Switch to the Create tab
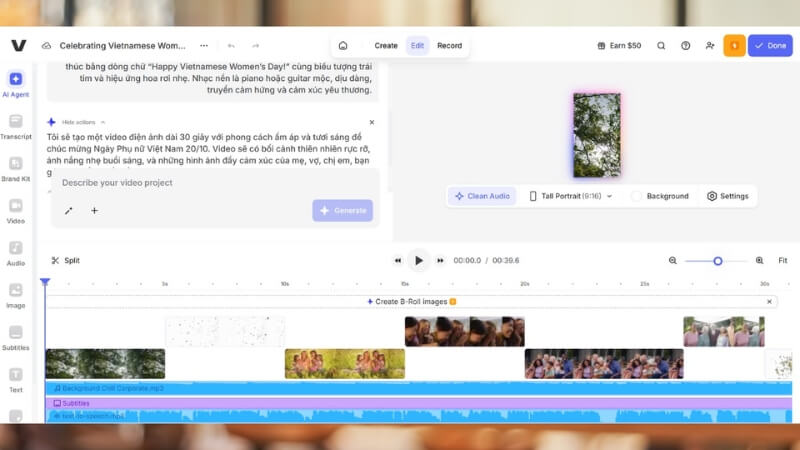The image size is (800, 450). [x=386, y=46]
